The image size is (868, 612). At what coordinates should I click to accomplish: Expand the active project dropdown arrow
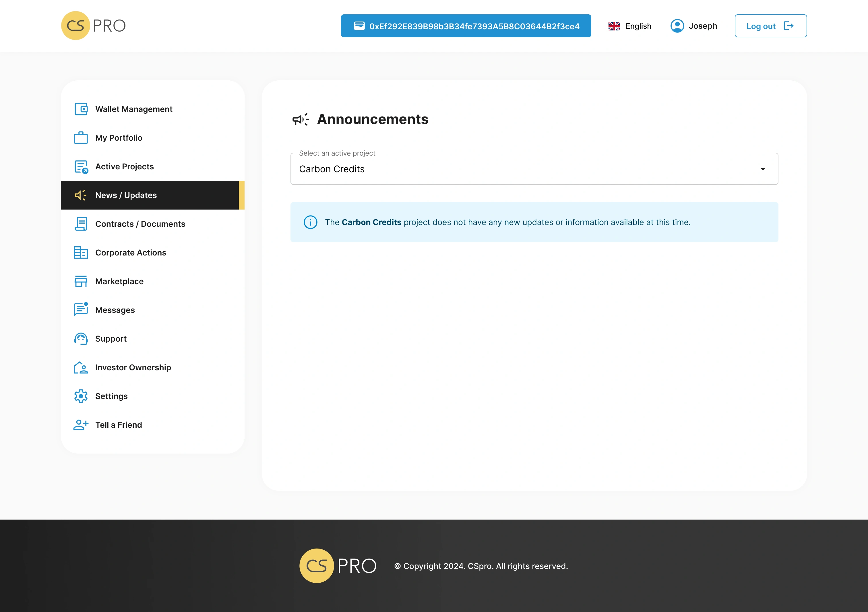(x=763, y=169)
